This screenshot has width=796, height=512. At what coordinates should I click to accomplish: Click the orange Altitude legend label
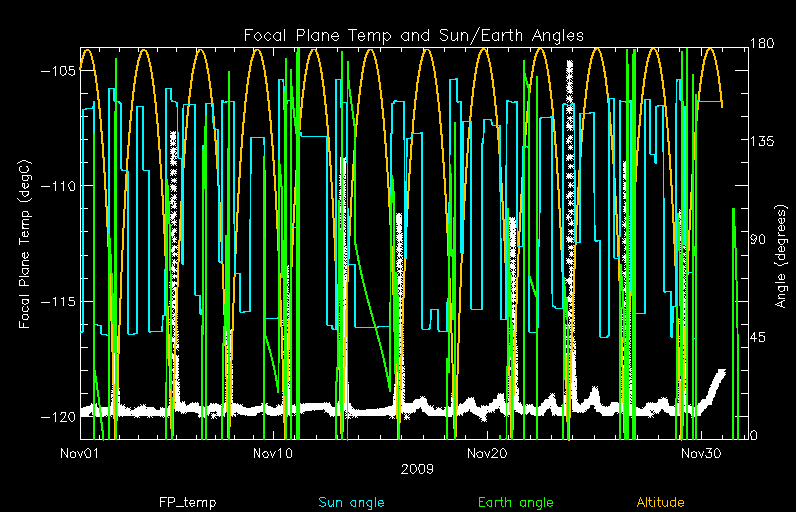659,502
